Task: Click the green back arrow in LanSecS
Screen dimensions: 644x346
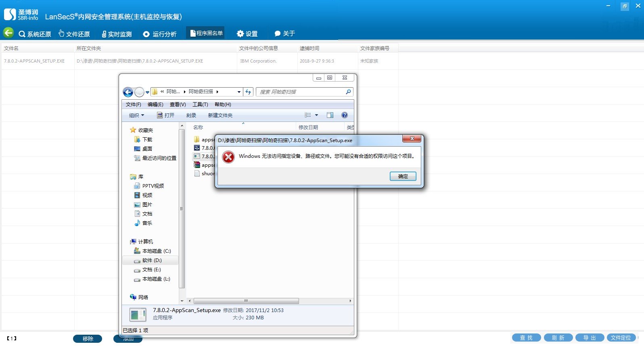Action: (8, 33)
